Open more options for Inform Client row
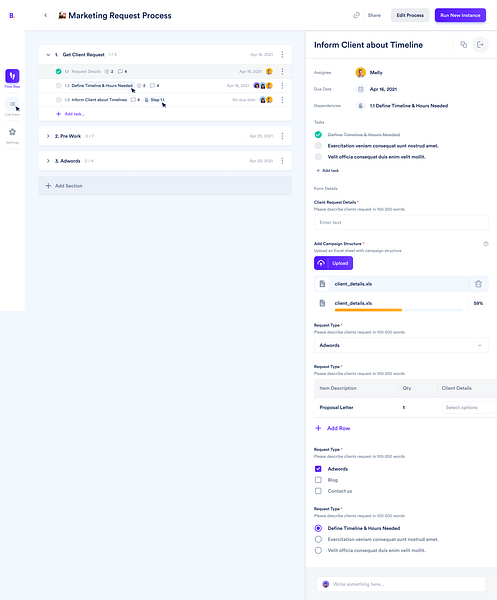Viewport: 497px width, 600px height. point(282,100)
